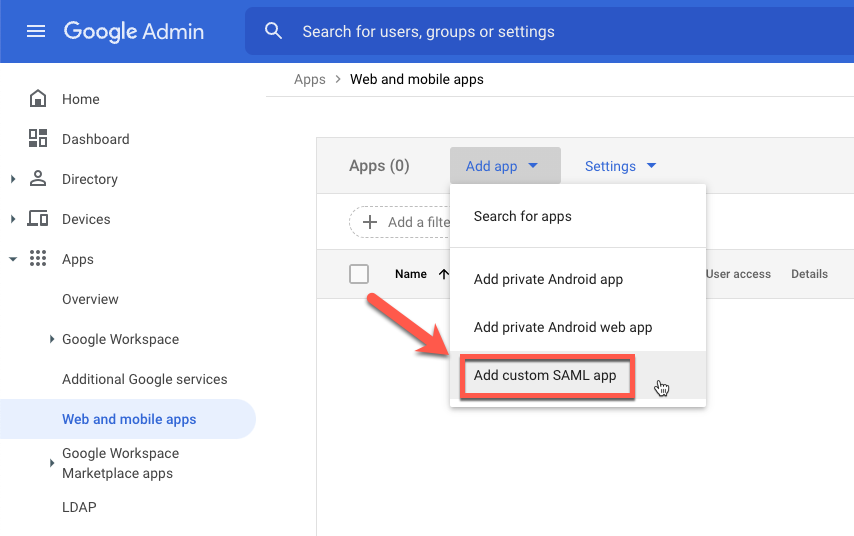This screenshot has height=536, width=854.
Task: Open Additional Google services
Action: tap(145, 379)
